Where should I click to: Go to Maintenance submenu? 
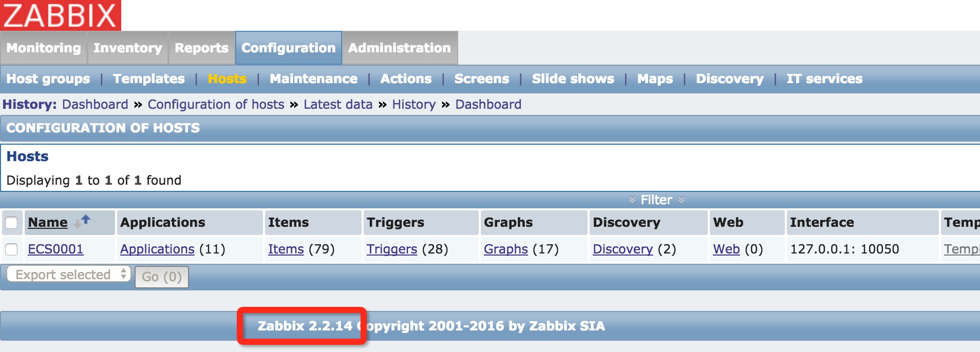pyautogui.click(x=314, y=79)
